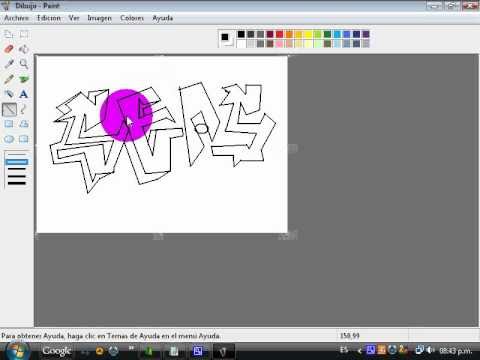Click the Windows Start orb
The height and width of the screenshot is (360, 480).
(x=17, y=351)
